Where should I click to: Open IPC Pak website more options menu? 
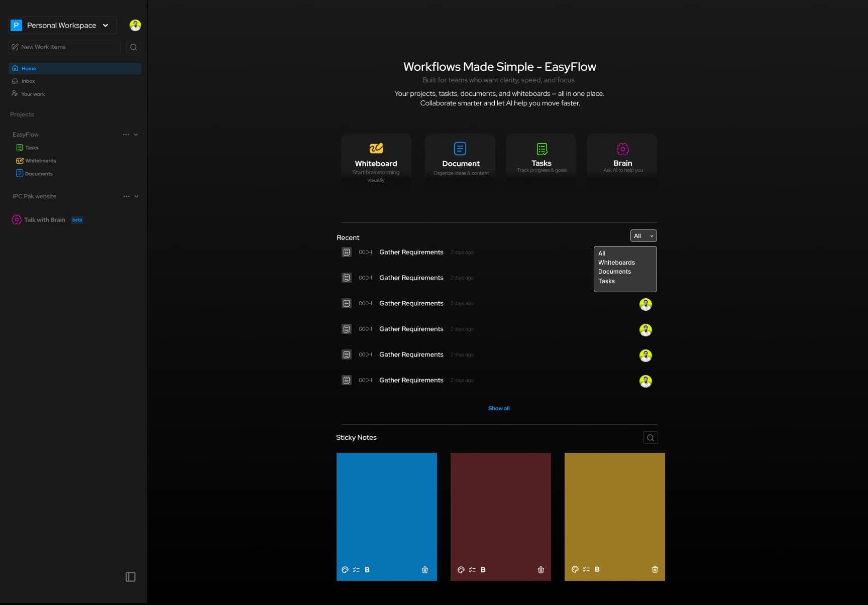[x=127, y=196]
